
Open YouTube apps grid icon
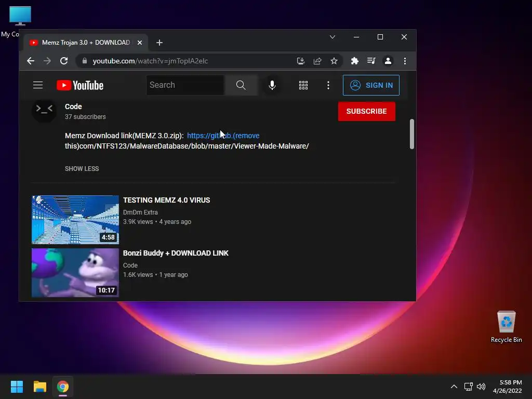(303, 85)
